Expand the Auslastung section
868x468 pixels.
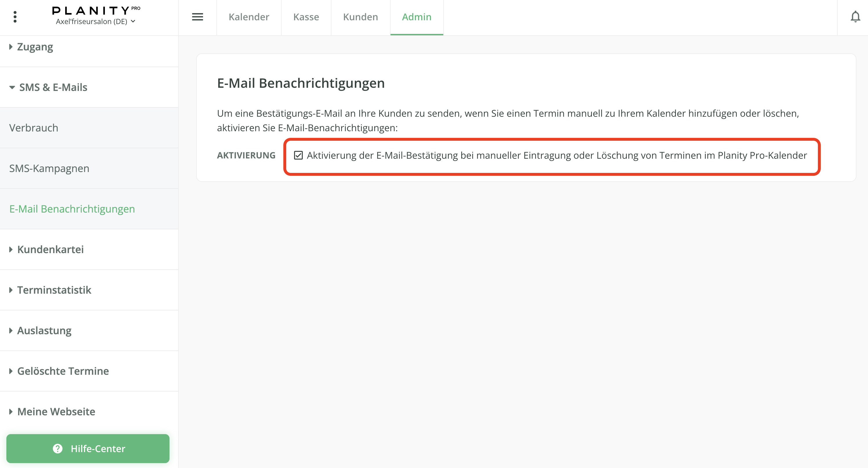44,330
